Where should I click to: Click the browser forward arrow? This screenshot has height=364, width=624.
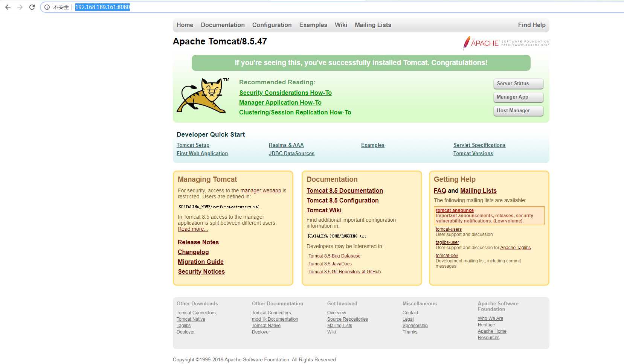tap(20, 7)
